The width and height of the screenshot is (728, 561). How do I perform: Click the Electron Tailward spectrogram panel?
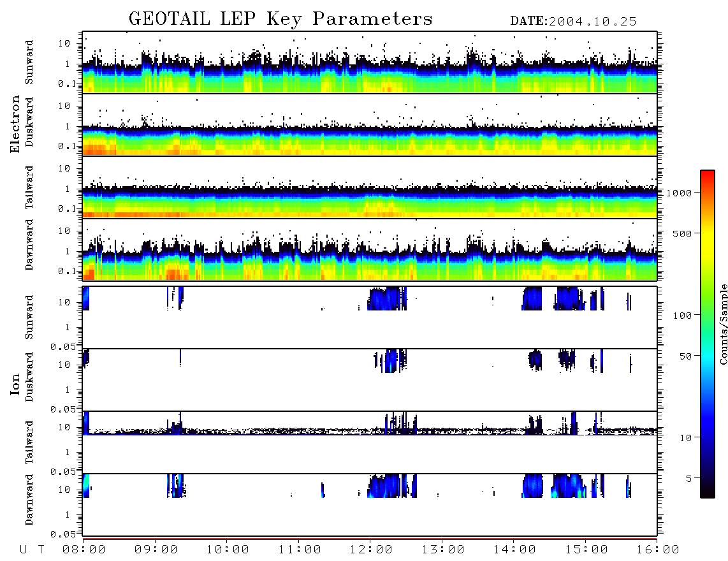point(370,187)
